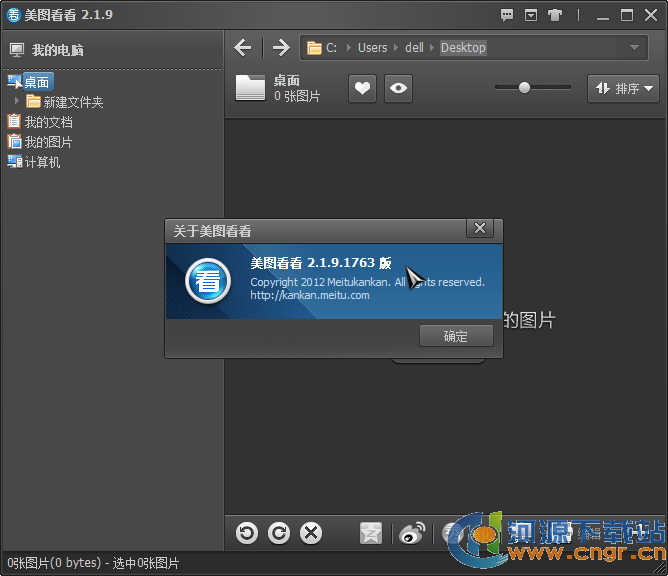The image size is (668, 576).
Task: Expand the 新建文件夹 tree node
Action: 17,101
